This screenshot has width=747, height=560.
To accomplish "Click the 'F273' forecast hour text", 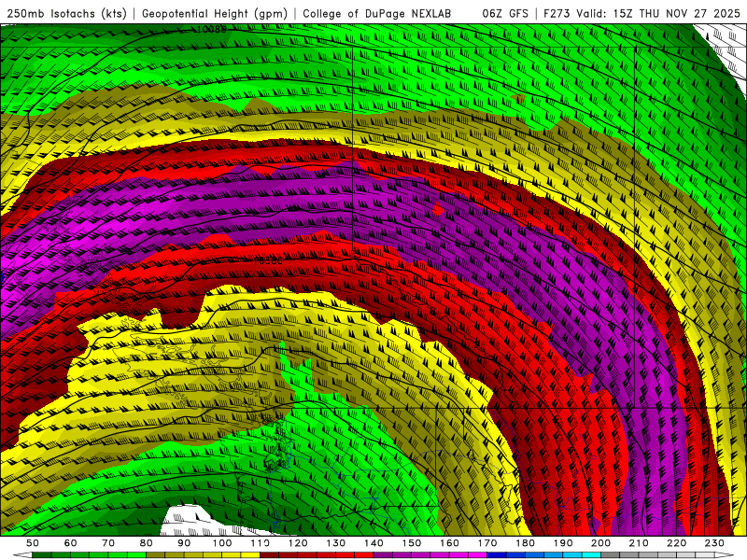I will 557,14.
